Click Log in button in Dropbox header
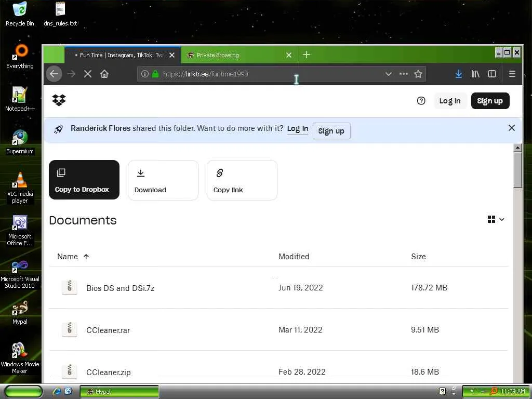532x399 pixels. pos(450,101)
